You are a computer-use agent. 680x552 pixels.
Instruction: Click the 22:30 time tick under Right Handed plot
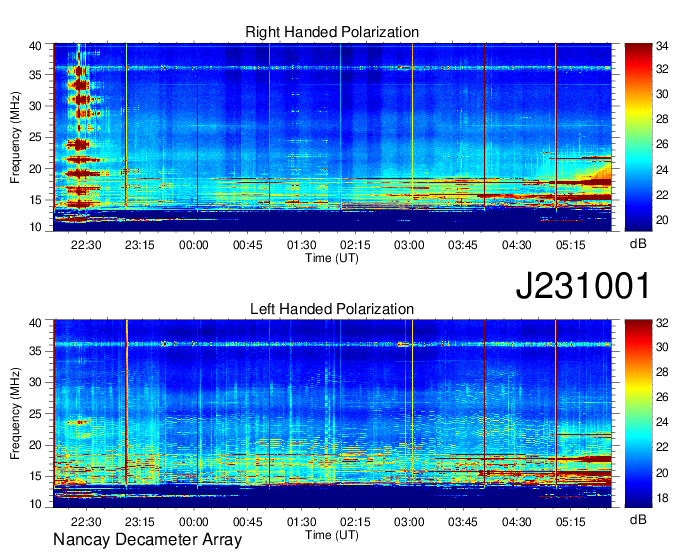click(86, 245)
